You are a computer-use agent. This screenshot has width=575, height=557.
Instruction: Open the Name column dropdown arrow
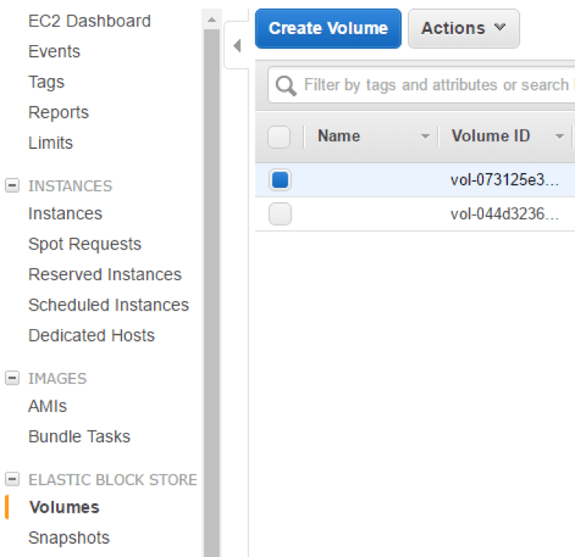tap(425, 136)
